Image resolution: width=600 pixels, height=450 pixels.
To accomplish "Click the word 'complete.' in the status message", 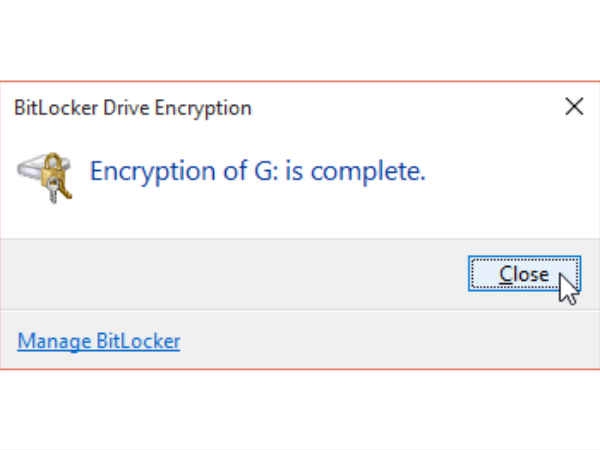I will click(368, 171).
